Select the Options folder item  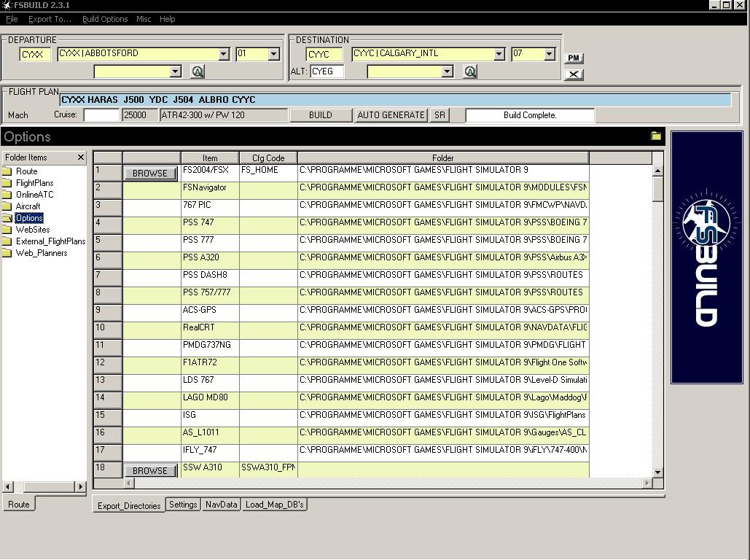[x=29, y=218]
